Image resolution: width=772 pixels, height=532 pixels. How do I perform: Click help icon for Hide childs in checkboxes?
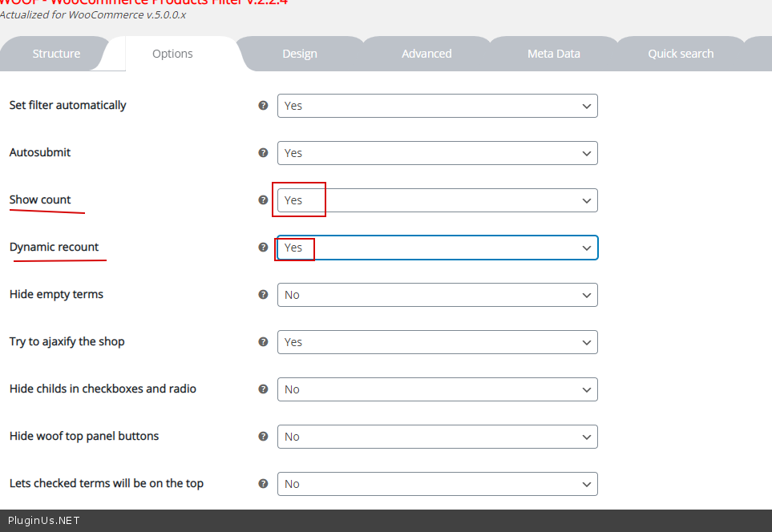point(263,389)
